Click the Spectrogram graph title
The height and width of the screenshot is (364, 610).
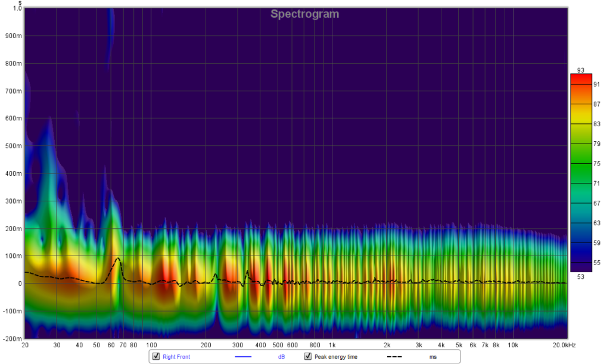pyautogui.click(x=304, y=14)
